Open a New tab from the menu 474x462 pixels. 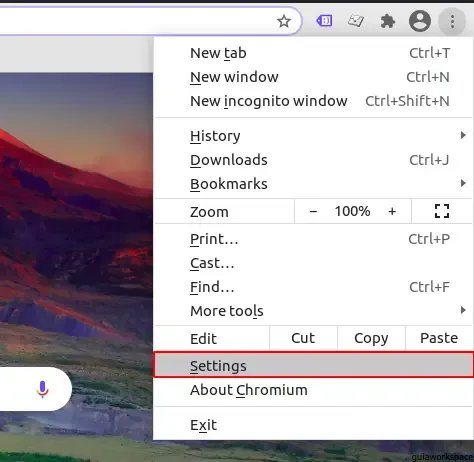click(313, 53)
